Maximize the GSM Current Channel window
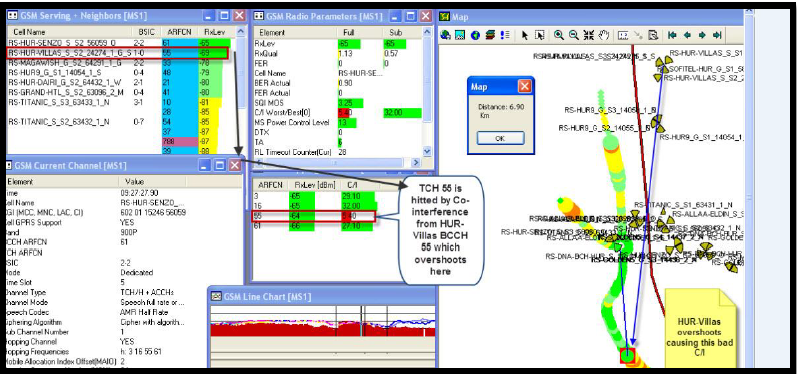Screen dimensions: 797x374 coord(220,165)
